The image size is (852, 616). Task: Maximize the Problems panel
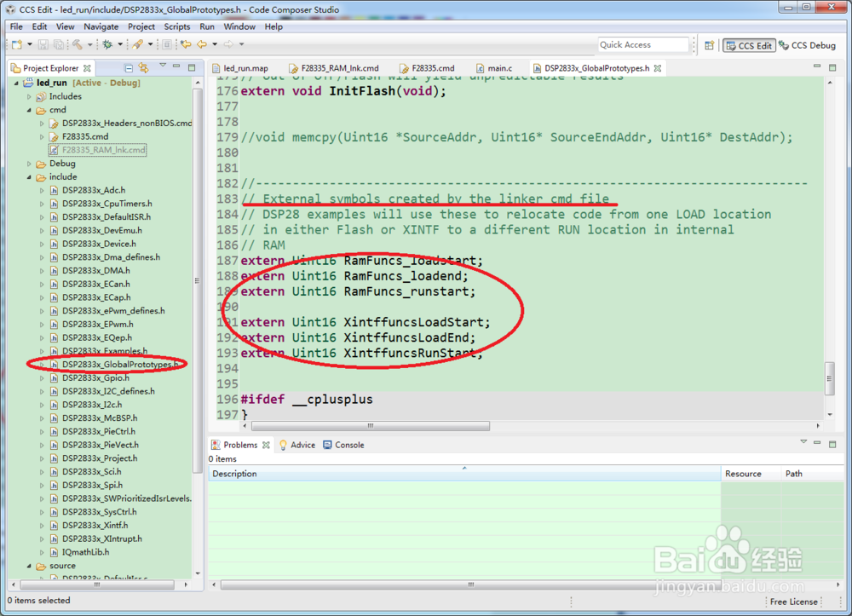(832, 445)
